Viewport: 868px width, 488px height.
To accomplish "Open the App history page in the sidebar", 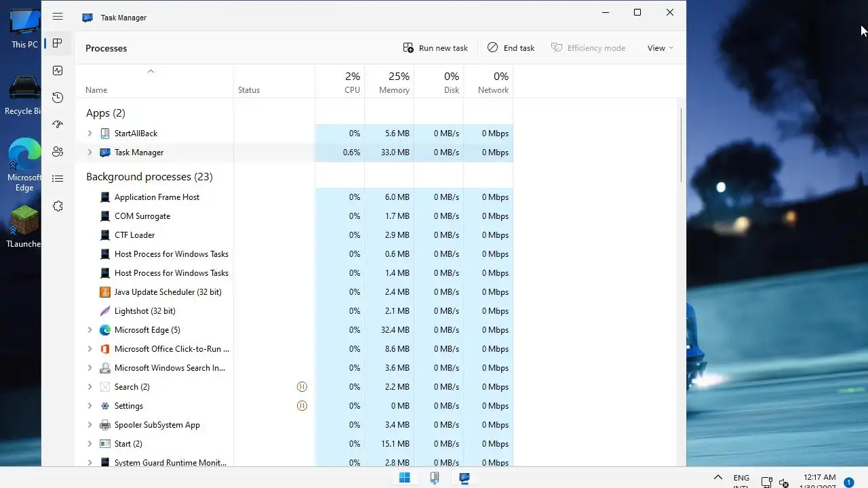I will pyautogui.click(x=58, y=98).
